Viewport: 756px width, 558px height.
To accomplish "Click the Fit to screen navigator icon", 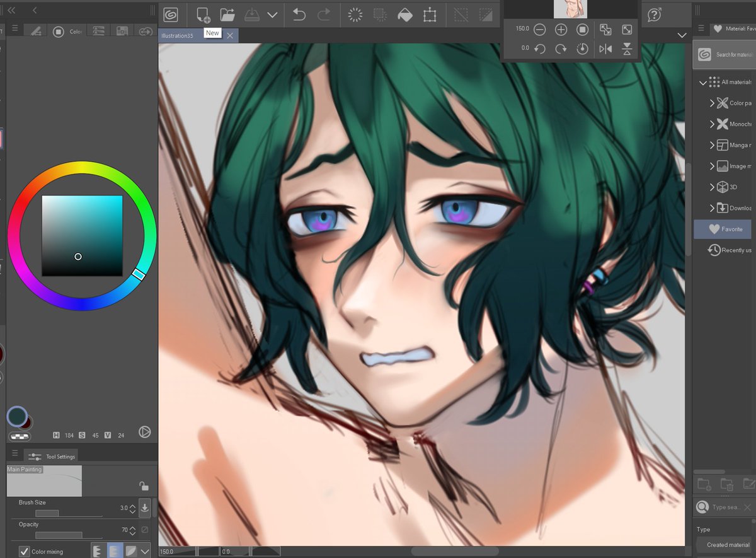I will coord(605,30).
